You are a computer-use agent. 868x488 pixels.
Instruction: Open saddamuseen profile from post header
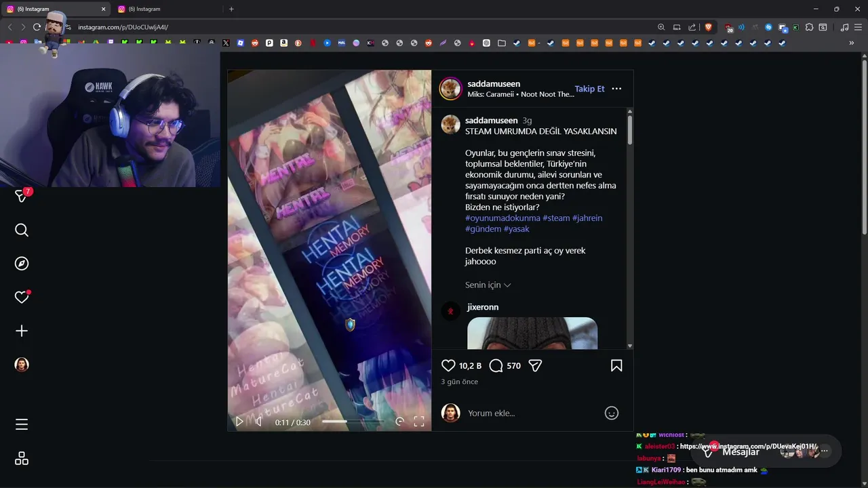494,84
